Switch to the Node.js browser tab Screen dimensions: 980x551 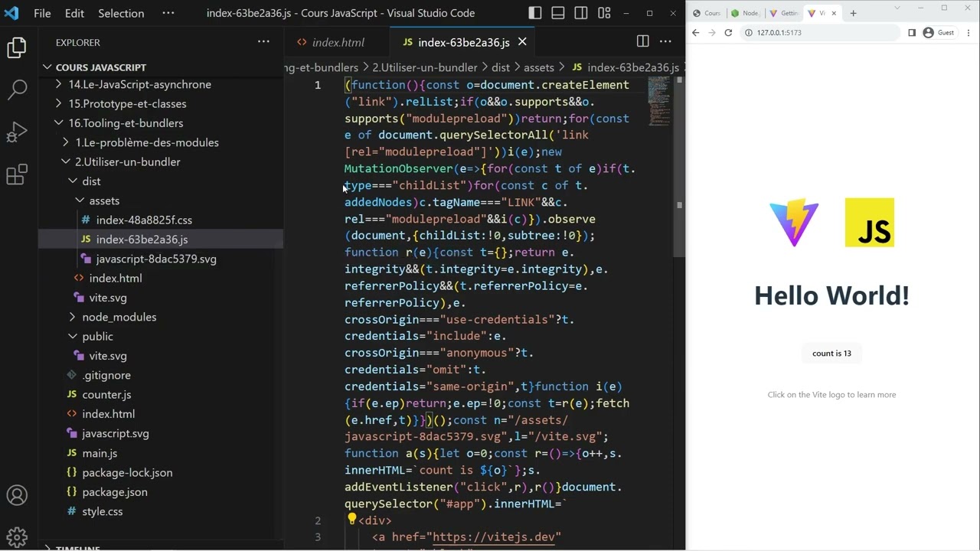[744, 13]
